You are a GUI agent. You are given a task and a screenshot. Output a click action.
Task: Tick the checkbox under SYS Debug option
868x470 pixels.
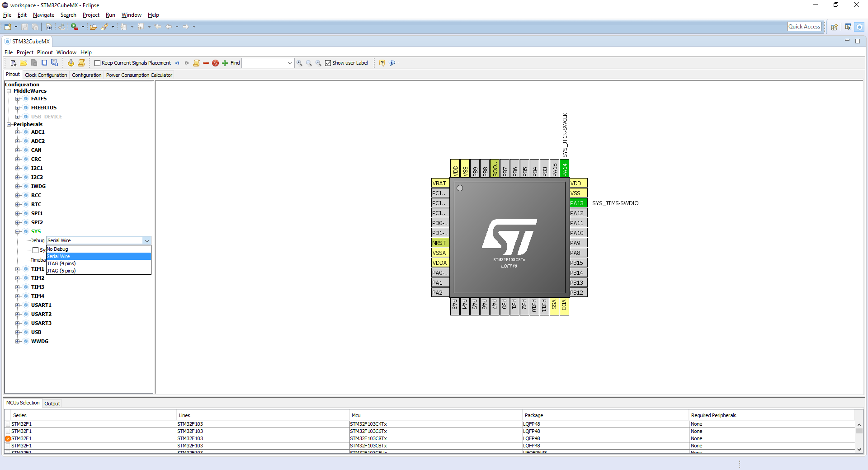coord(35,250)
